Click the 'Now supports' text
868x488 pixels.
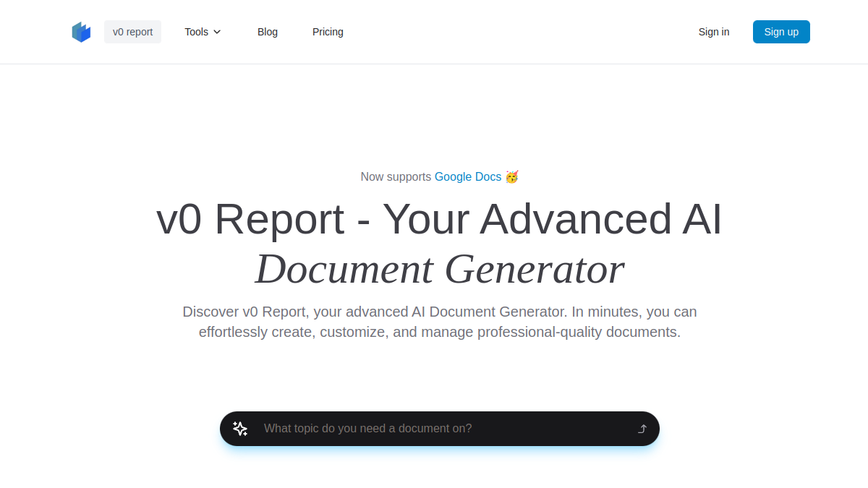pos(396,176)
